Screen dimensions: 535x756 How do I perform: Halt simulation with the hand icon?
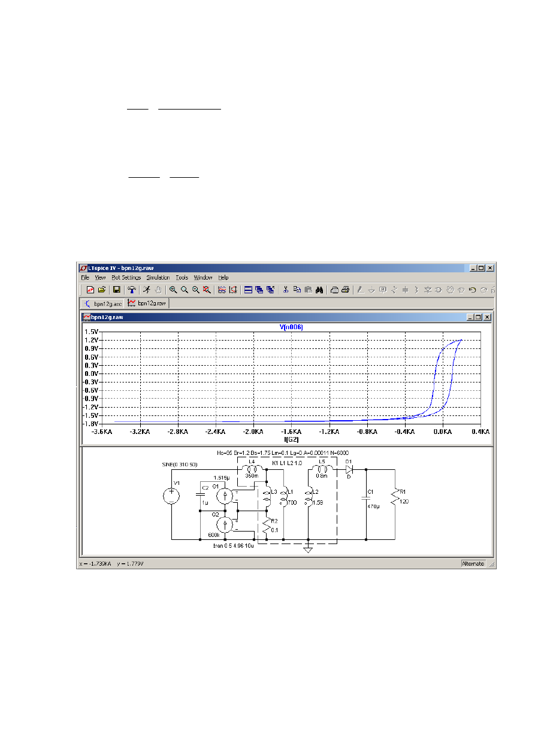click(x=158, y=290)
